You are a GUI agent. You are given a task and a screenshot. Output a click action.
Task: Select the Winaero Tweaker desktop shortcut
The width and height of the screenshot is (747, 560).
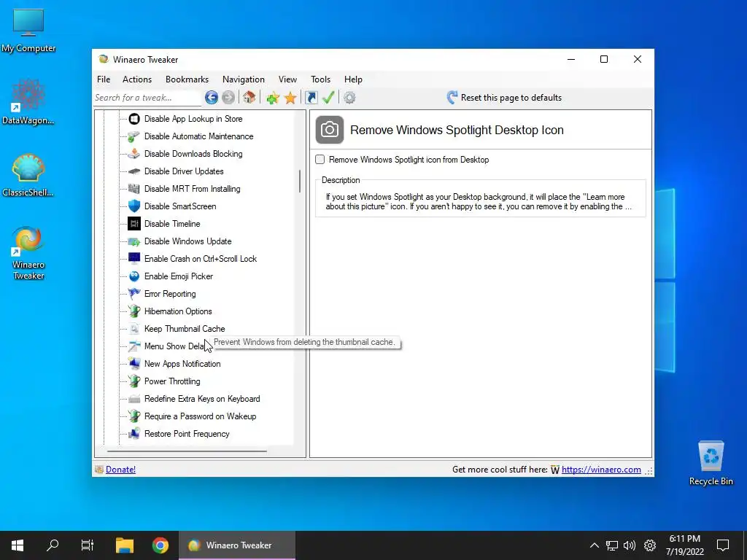(x=28, y=253)
